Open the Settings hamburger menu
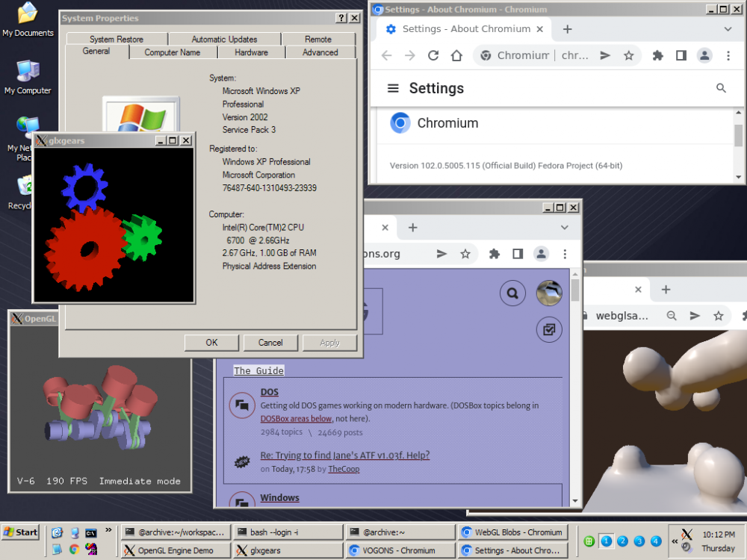 (x=393, y=88)
